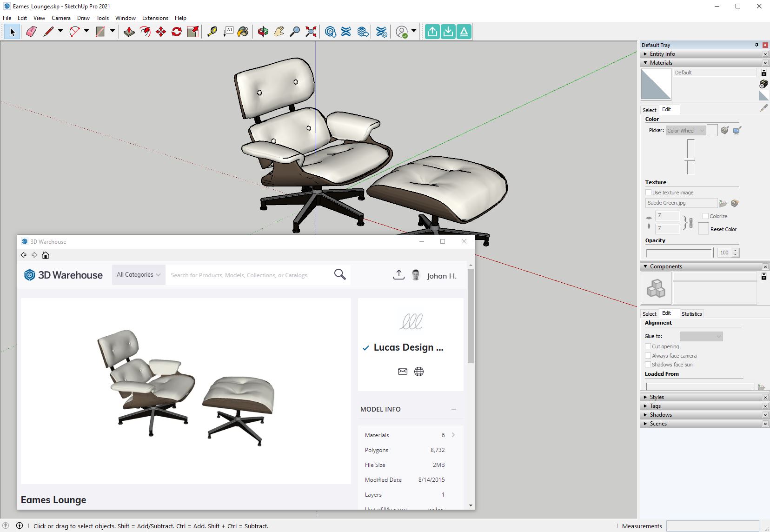Viewport: 770px width, 532px height.
Task: Click the Zoom Extents tool
Action: coord(311,32)
